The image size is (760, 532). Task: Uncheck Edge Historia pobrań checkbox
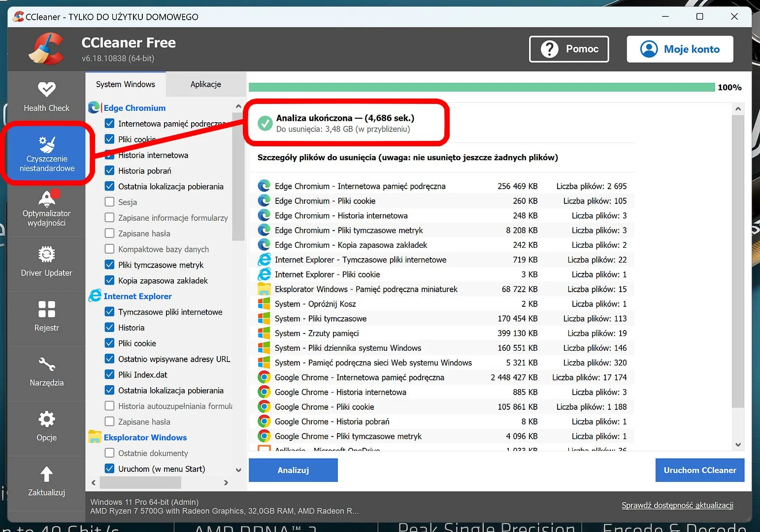[109, 170]
